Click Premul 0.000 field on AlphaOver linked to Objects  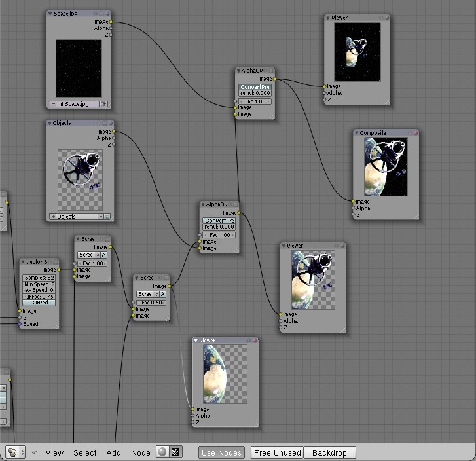pos(219,227)
